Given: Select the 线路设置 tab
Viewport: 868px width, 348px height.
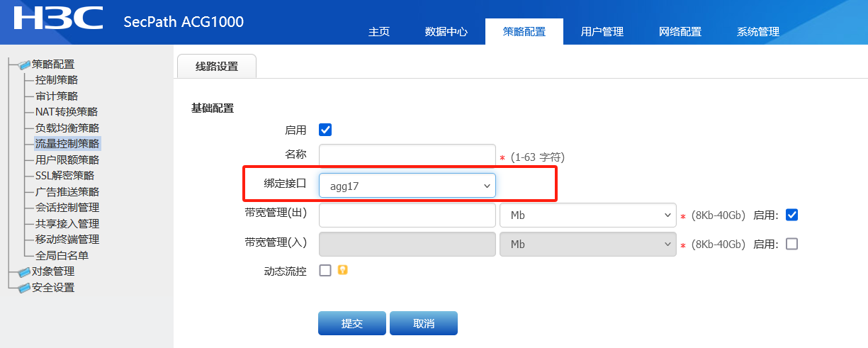Looking at the screenshot, I should [217, 67].
